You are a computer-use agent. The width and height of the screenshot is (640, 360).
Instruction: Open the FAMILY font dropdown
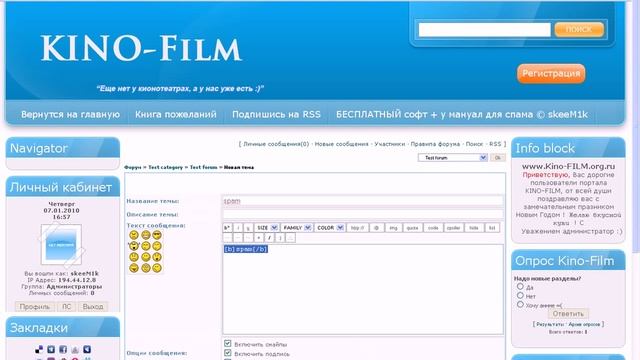pos(297,228)
